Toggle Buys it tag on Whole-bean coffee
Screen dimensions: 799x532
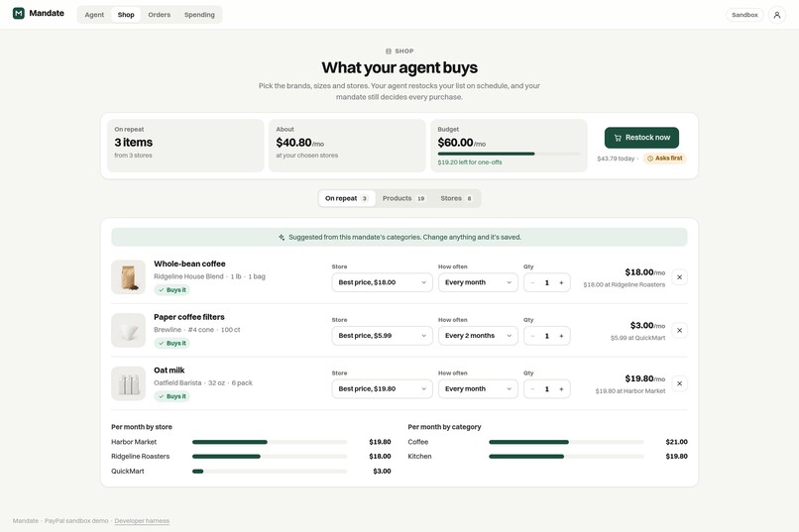[x=171, y=290]
